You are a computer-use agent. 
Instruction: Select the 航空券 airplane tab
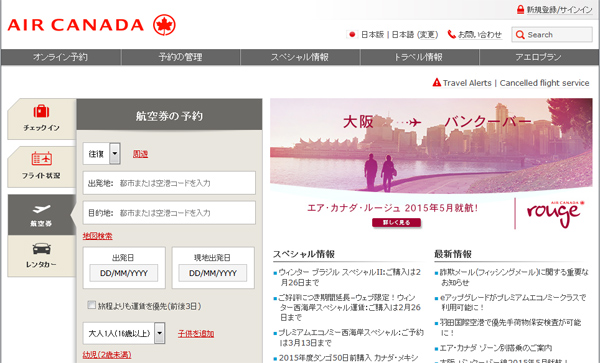pyautogui.click(x=41, y=215)
